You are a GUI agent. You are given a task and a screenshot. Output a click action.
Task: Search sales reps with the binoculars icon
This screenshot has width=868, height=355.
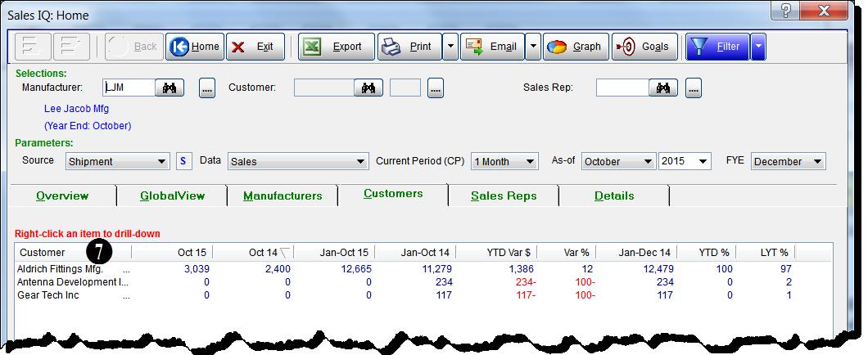point(663,88)
